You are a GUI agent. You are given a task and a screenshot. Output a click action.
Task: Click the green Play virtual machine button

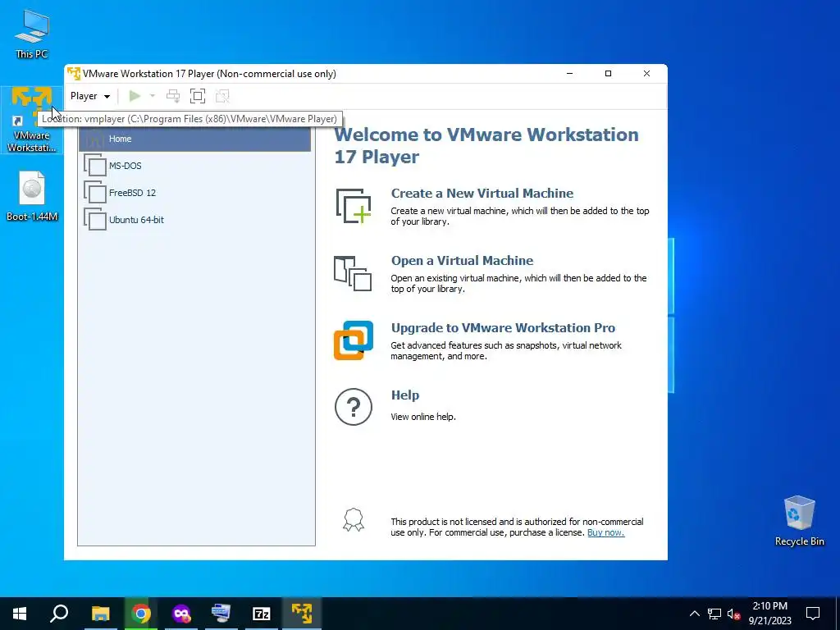[x=135, y=97]
